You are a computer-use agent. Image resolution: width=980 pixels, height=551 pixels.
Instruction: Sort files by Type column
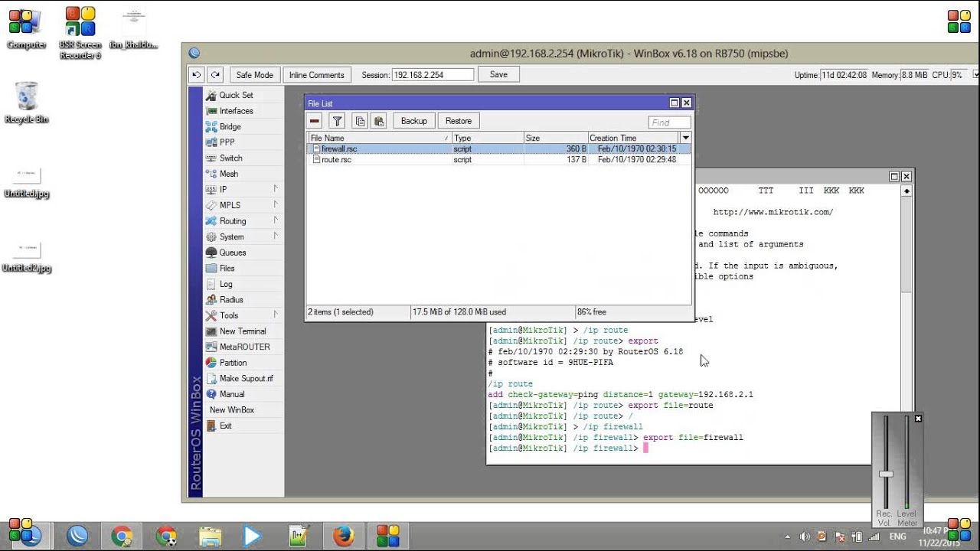[487, 138]
